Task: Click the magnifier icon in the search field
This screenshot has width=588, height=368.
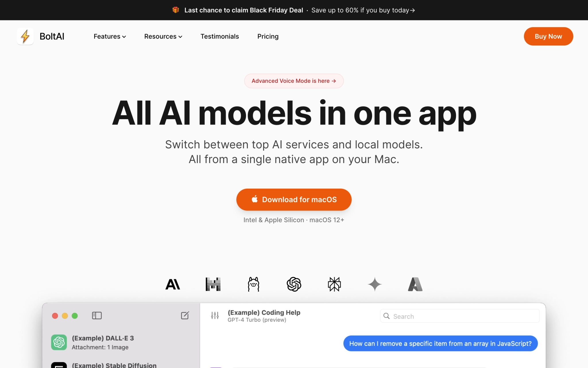Action: click(387, 316)
